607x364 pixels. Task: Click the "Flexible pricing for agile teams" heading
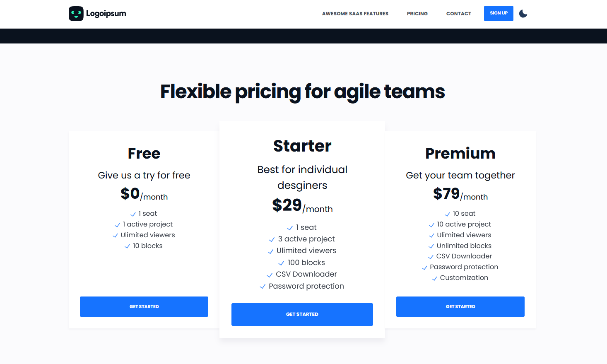point(302,92)
